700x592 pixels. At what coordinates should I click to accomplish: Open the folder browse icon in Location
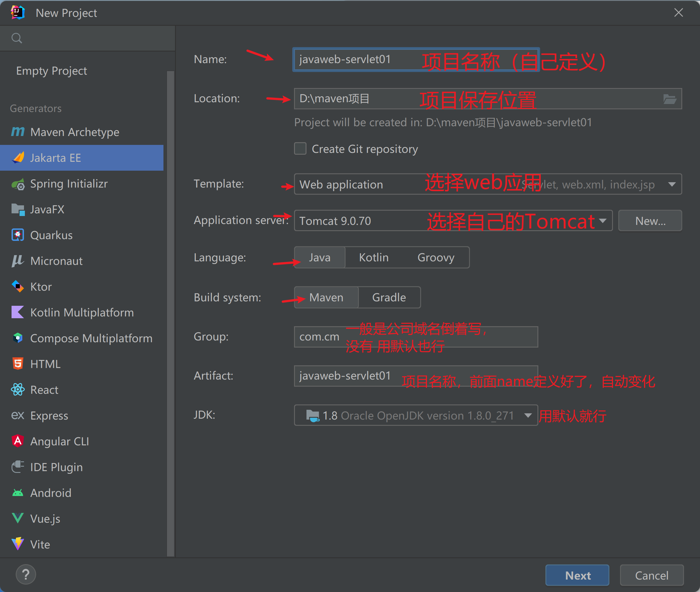[670, 99]
